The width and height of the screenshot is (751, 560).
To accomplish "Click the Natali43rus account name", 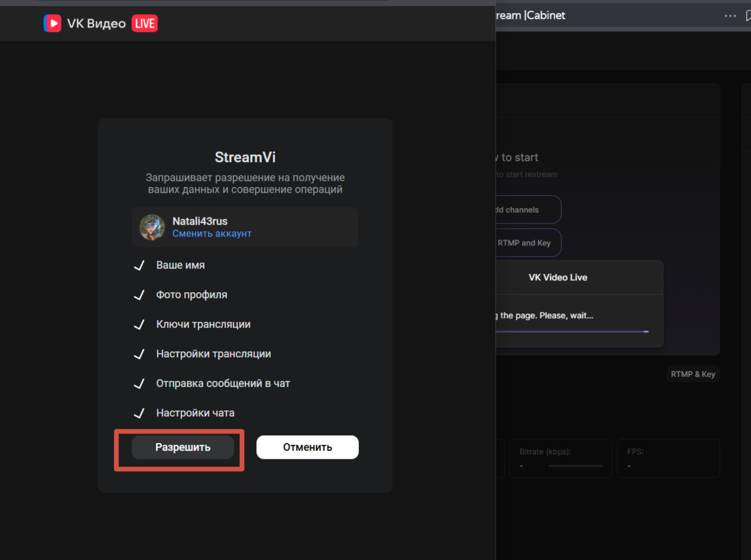I will [x=200, y=221].
